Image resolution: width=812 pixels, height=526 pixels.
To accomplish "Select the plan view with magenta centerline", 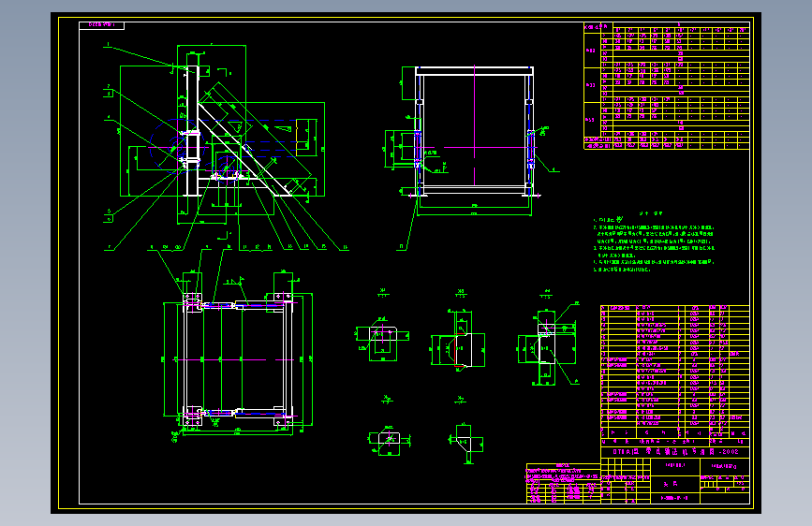I will pyautogui.click(x=238, y=358).
